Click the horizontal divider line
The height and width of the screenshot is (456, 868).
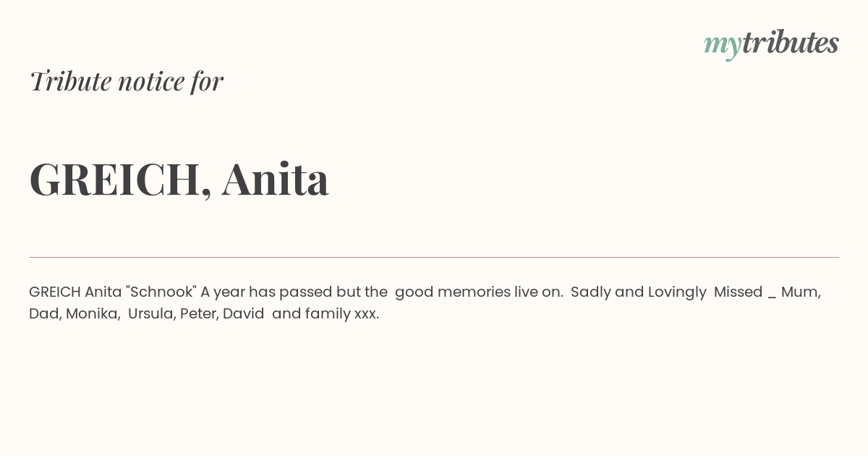pyautogui.click(x=434, y=257)
